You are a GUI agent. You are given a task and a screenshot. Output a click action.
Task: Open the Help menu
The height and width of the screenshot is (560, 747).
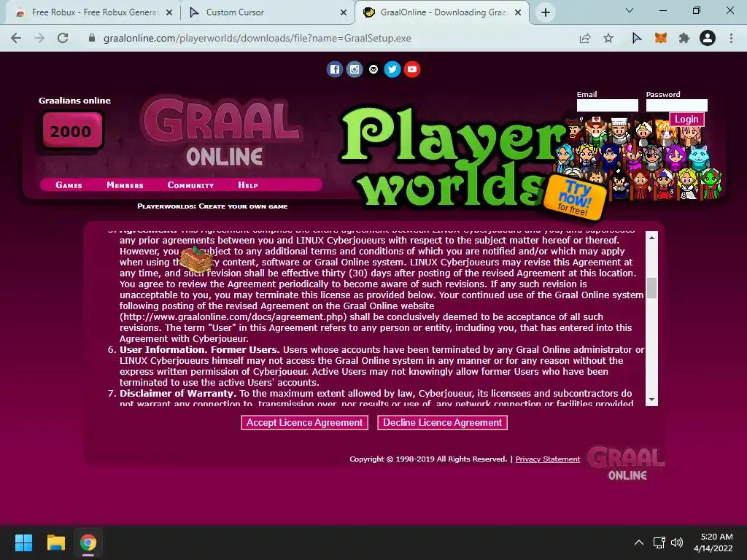coord(248,185)
